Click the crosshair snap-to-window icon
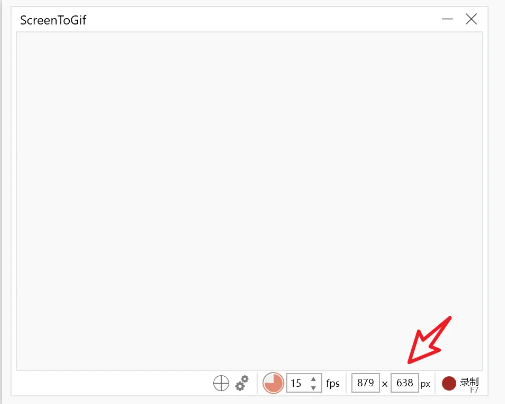505x404 pixels. [221, 383]
